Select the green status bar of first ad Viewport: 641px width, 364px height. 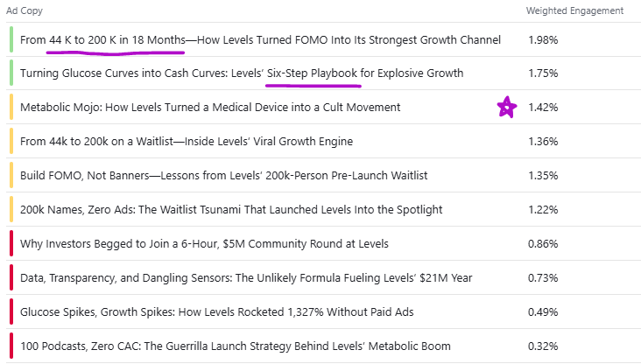[11, 39]
